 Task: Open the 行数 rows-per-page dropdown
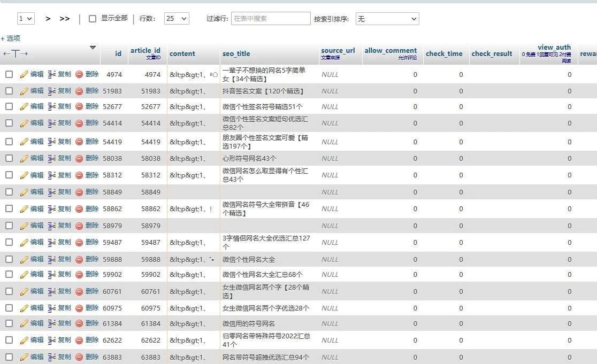pyautogui.click(x=177, y=19)
